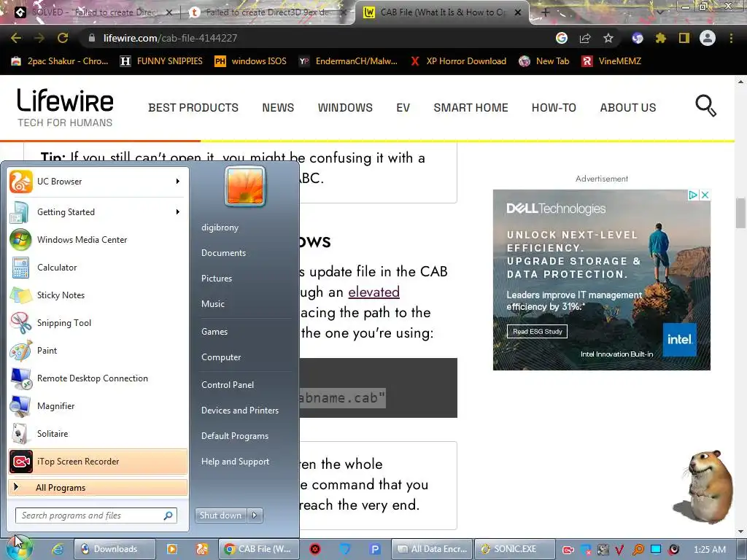Click the Shut down button
The height and width of the screenshot is (560, 747).
pos(221,516)
